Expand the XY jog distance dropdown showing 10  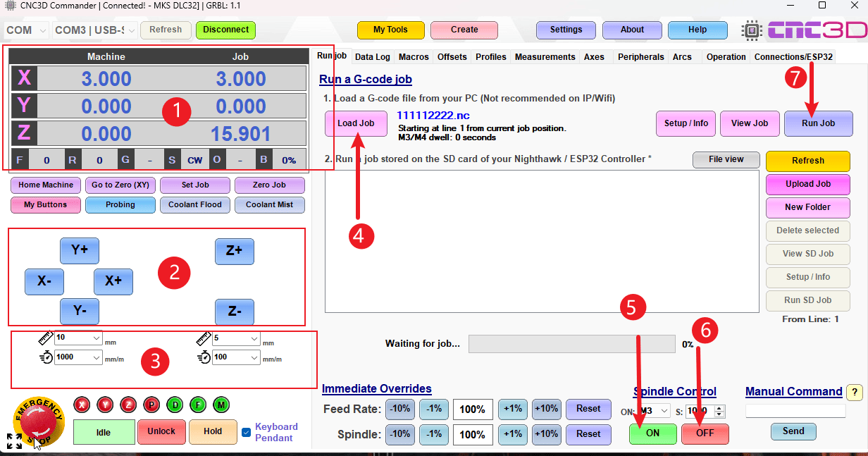coord(96,338)
